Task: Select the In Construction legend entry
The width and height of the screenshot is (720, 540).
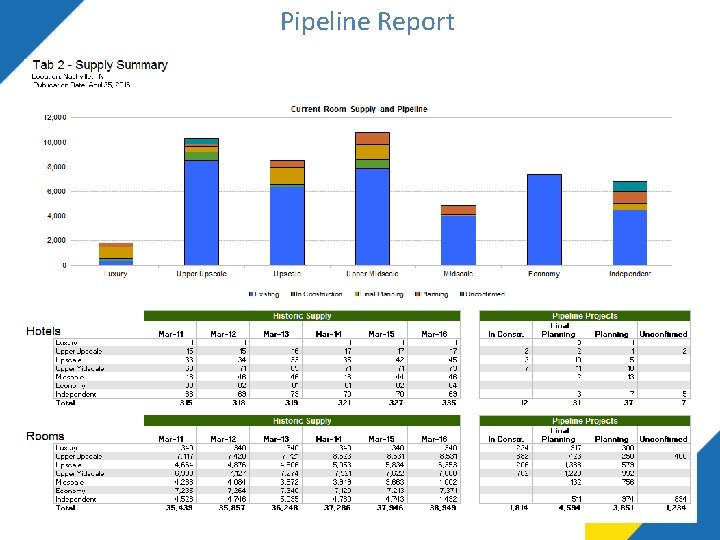Action: [x=316, y=294]
